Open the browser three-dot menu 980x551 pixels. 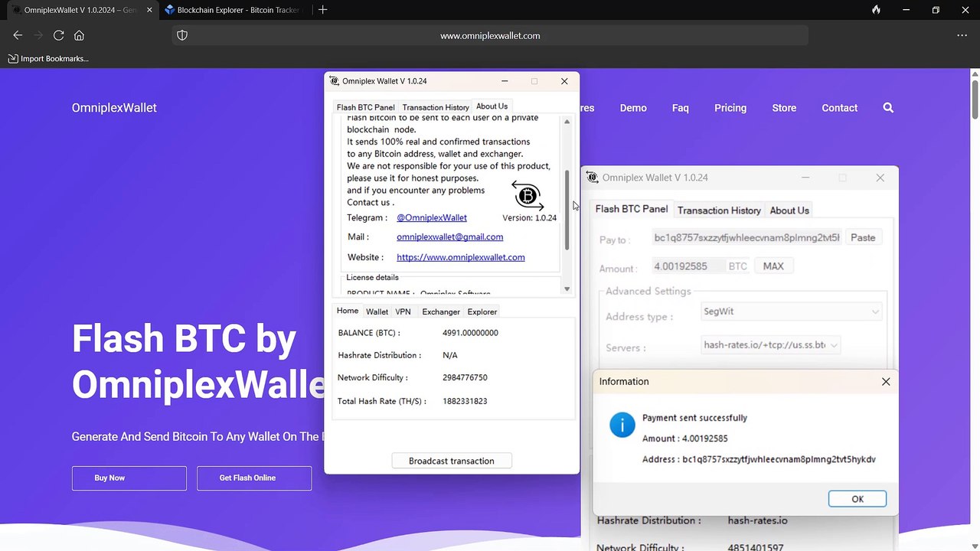pos(962,35)
